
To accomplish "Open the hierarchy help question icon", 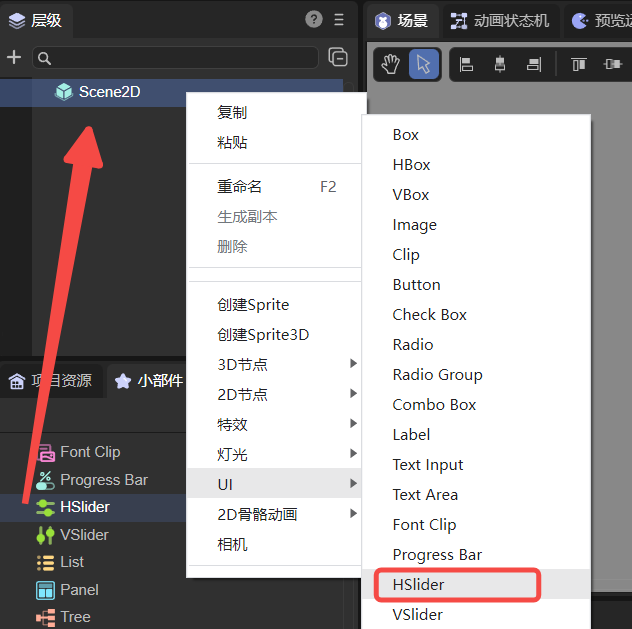I will [314, 19].
